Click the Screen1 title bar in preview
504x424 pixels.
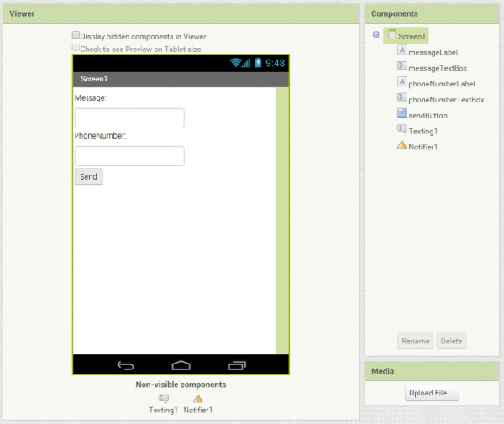[x=181, y=79]
